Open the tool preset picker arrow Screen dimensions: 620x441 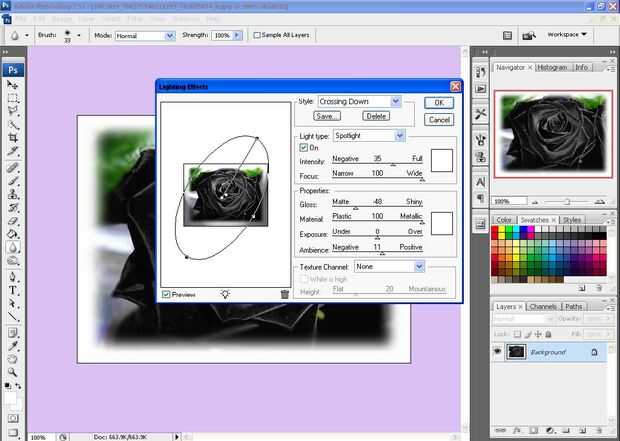point(27,35)
